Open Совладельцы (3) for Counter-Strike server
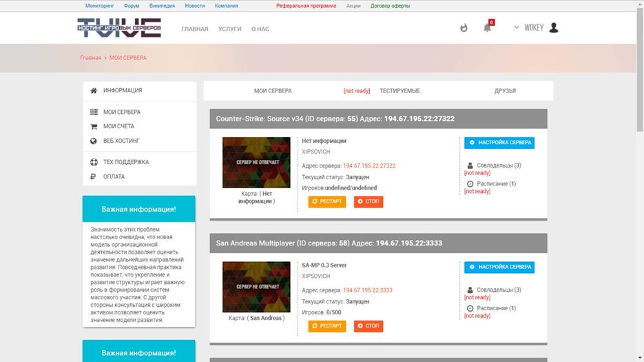Screen dimensions: 644x362 499,165
